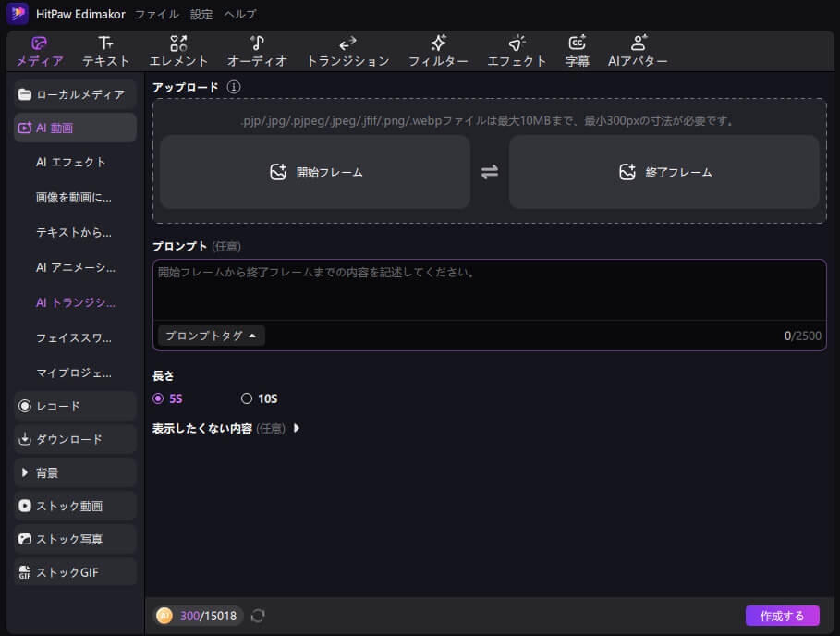The height and width of the screenshot is (636, 840).
Task: Open the プロンプトタグ dropdown
Action: (x=211, y=336)
